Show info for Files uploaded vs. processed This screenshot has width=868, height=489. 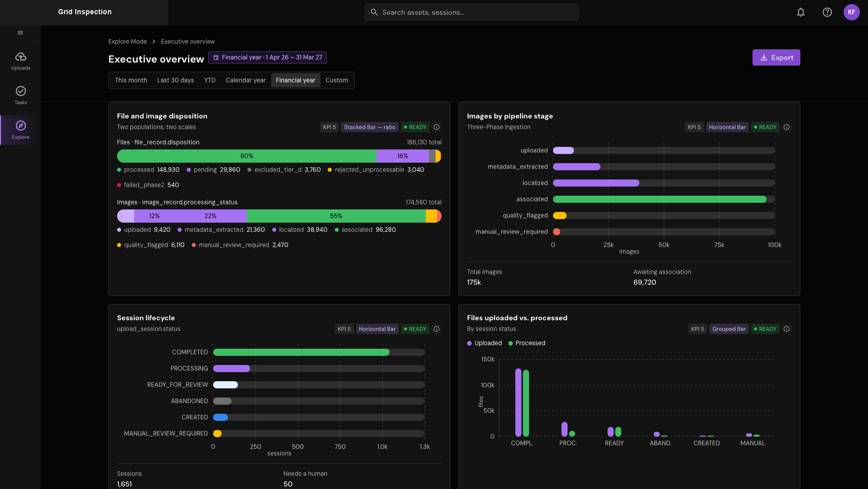coord(787,329)
